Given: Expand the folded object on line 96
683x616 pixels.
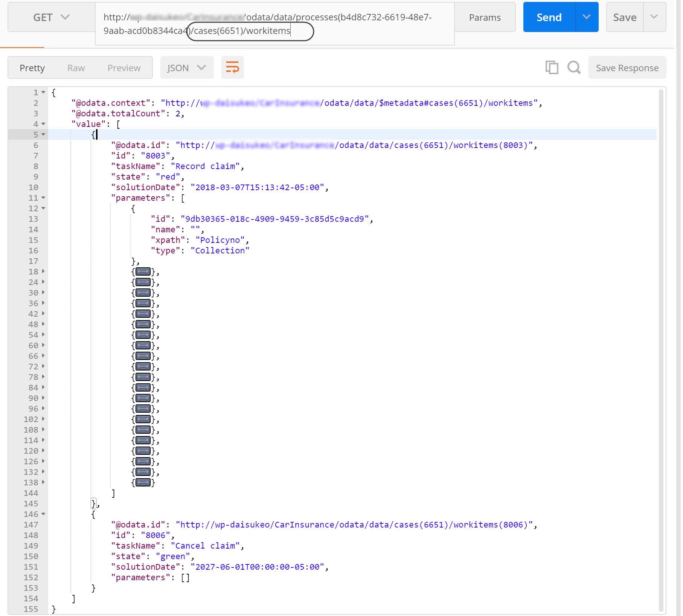Looking at the screenshot, I should click(x=143, y=409).
